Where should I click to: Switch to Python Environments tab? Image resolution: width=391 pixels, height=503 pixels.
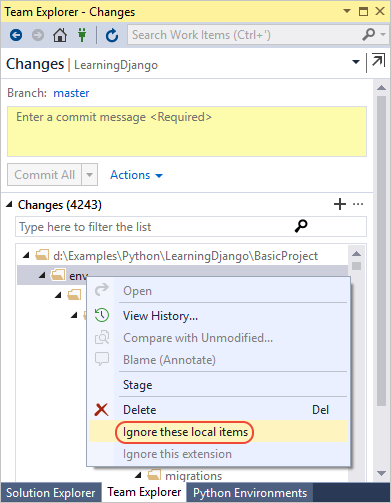click(x=250, y=493)
